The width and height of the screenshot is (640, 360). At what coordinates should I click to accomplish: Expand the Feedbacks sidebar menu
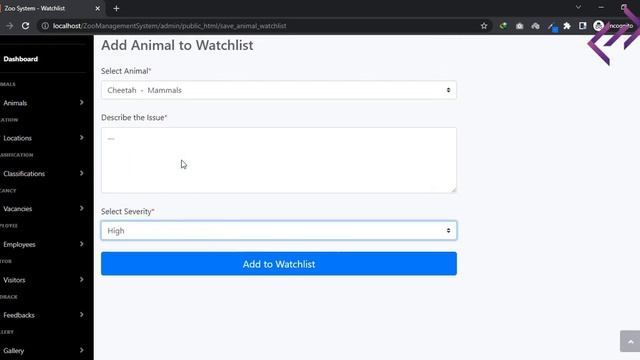(43, 315)
